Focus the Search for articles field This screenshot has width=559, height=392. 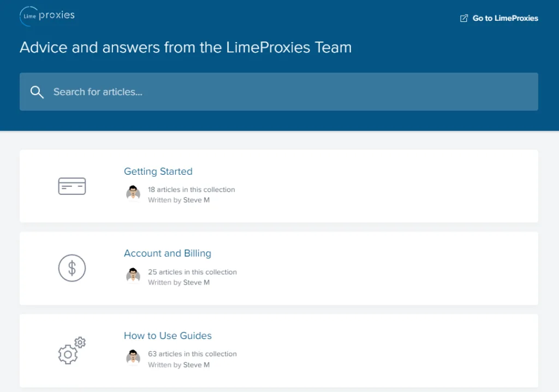(289, 92)
